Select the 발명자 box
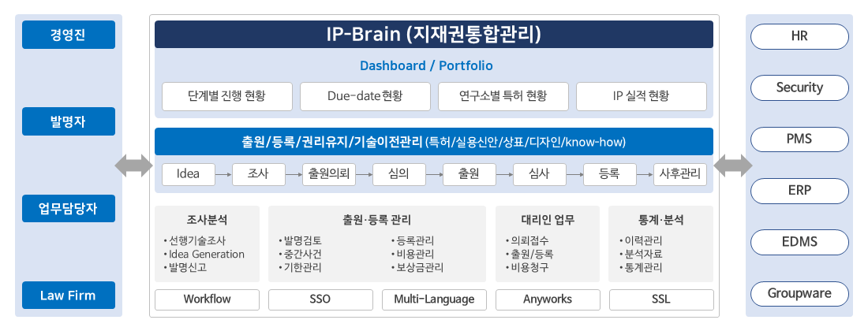This screenshot has width=868, height=331. click(68, 121)
